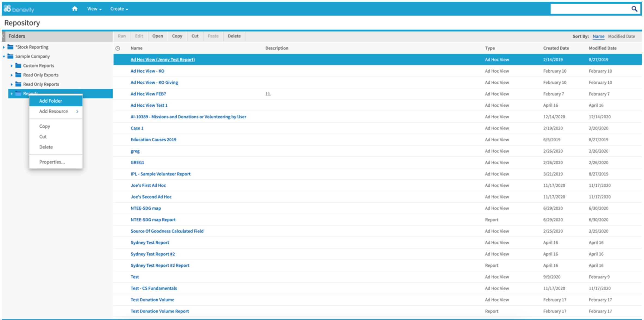Collapse the Folders panel with the left chevron
The image size is (644, 320).
(x=2, y=36)
